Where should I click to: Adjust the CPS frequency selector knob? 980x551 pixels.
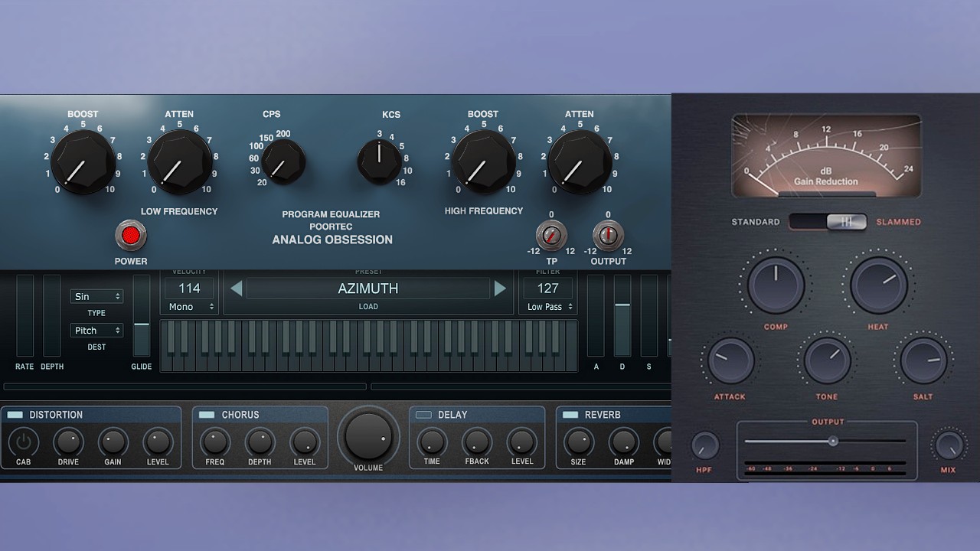(x=283, y=161)
